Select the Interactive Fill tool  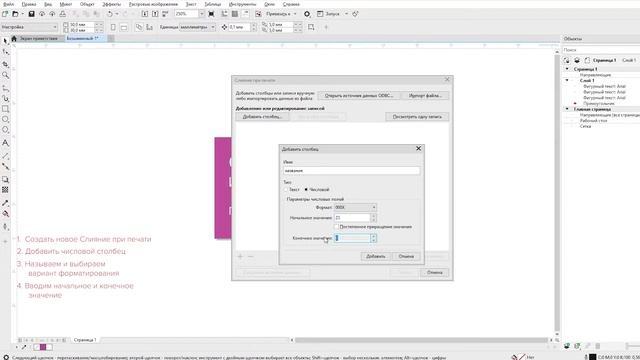click(x=5, y=213)
